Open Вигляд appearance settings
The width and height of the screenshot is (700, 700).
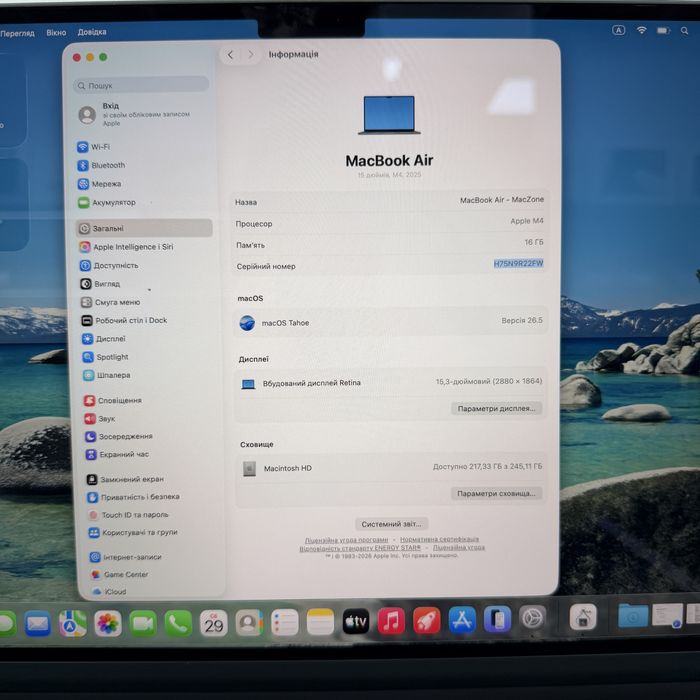point(100,284)
